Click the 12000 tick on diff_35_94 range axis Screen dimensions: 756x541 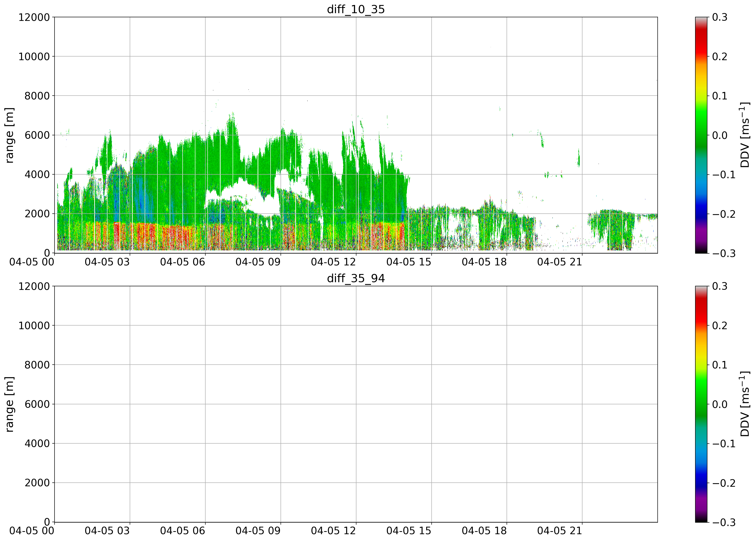(x=34, y=286)
